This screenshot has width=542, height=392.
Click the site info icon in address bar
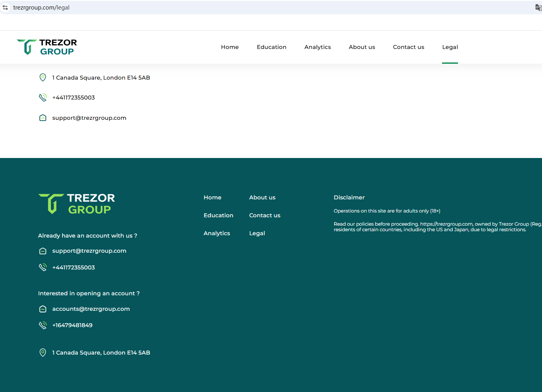5,8
